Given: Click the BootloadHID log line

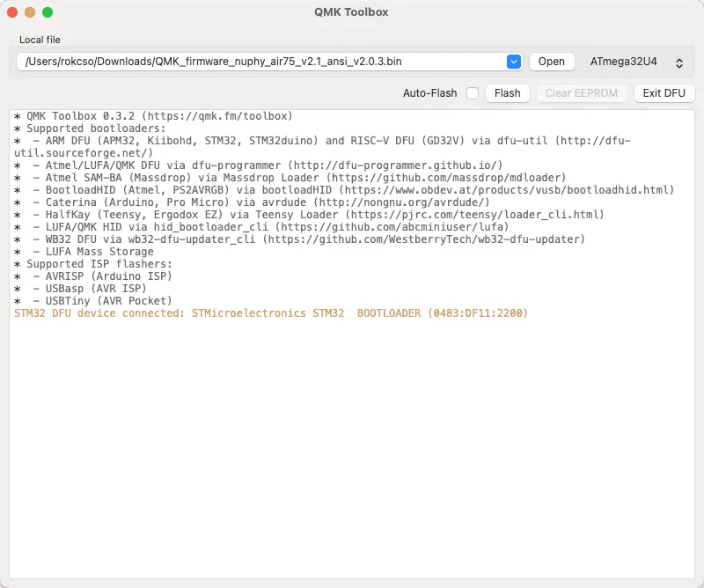Looking at the screenshot, I should point(344,190).
